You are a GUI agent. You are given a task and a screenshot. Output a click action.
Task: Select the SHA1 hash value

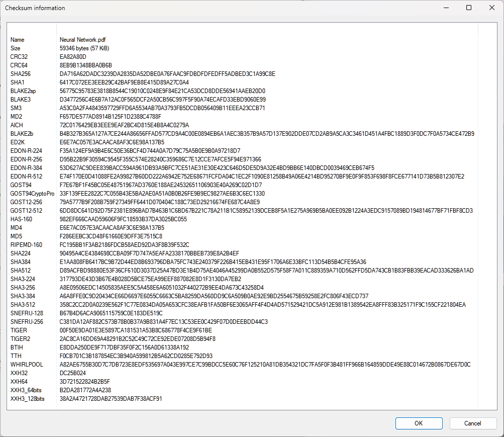(124, 82)
